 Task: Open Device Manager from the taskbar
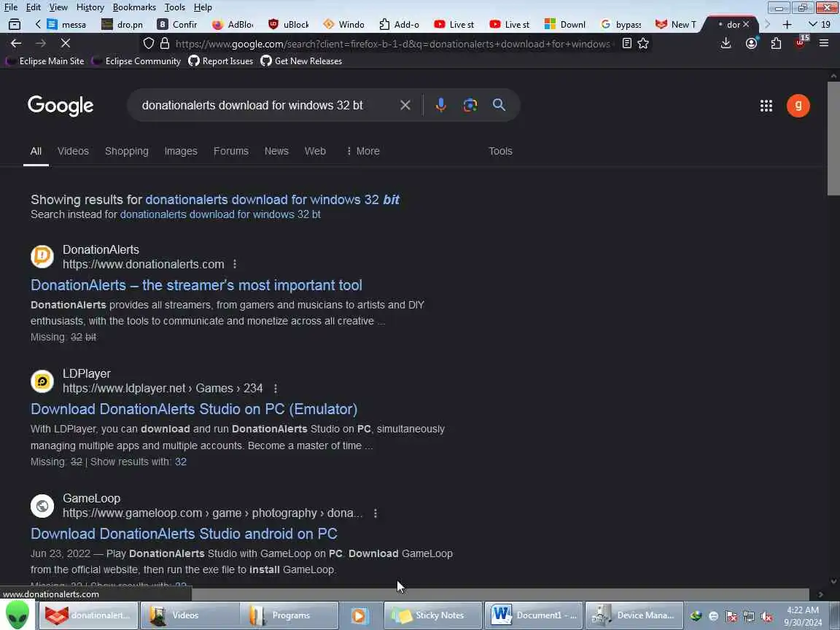pyautogui.click(x=634, y=615)
